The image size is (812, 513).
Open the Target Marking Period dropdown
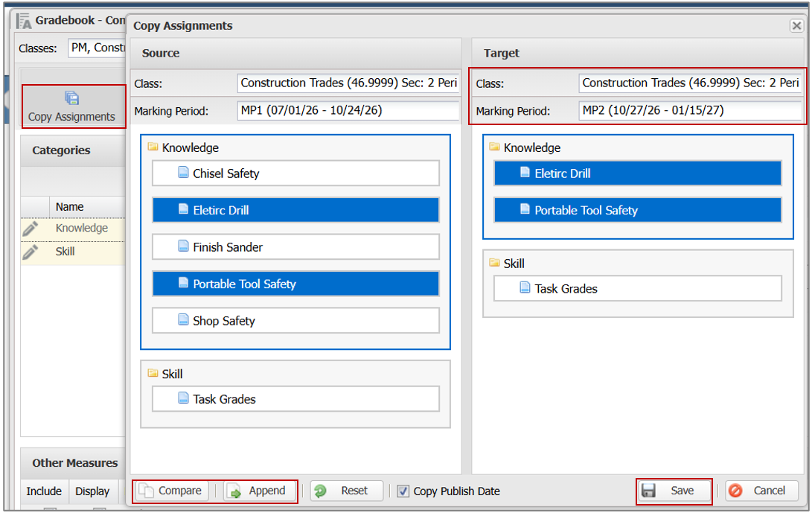click(690, 110)
